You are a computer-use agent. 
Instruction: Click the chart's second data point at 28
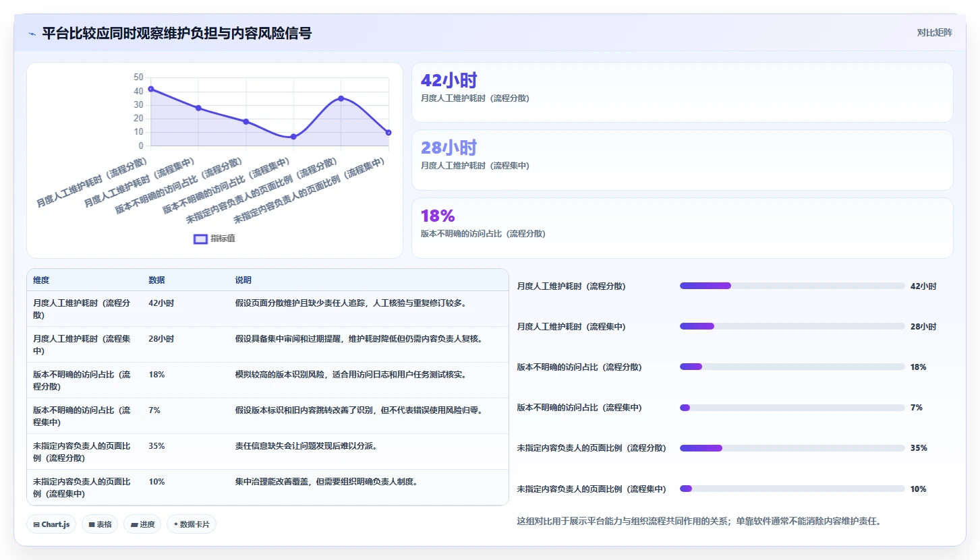[198, 108]
